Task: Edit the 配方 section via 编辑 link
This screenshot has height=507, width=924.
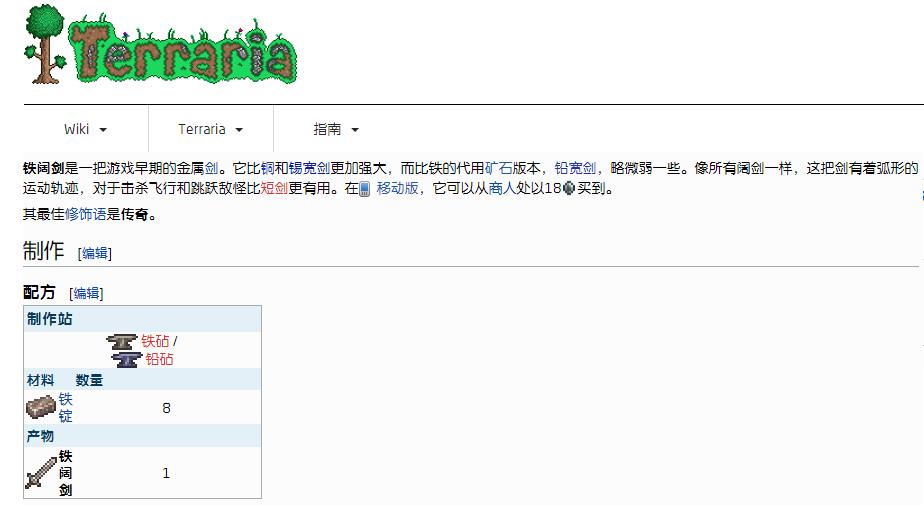Action: point(86,294)
